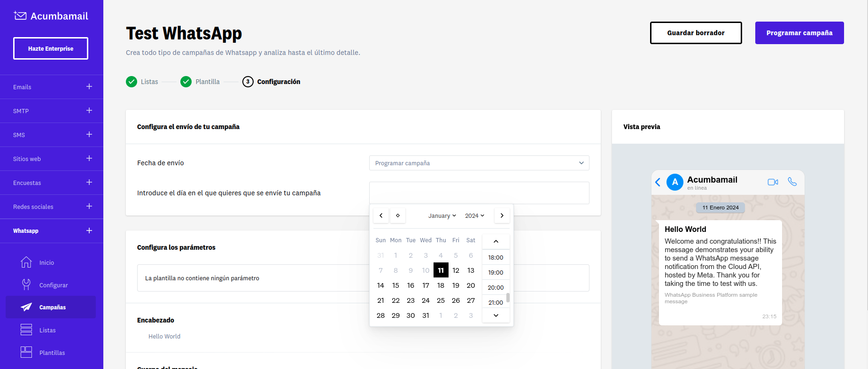Screen dimensions: 868x369
Task: Open the Listas sidebar icon
Action: pos(26,330)
